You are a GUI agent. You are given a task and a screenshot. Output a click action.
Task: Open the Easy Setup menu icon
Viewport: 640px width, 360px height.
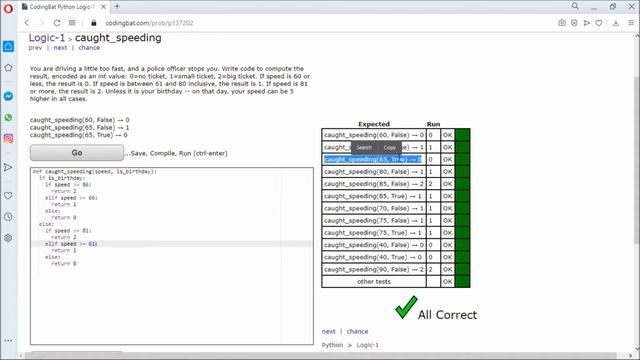click(631, 23)
